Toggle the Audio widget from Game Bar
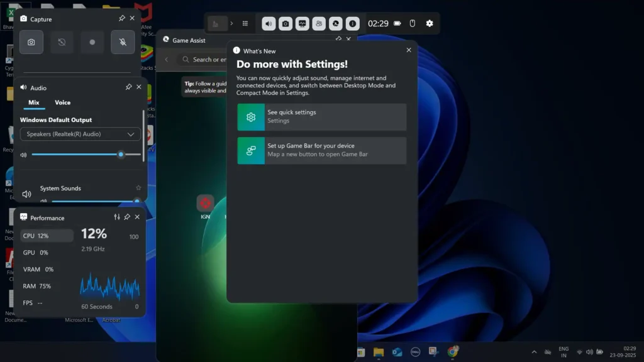The width and height of the screenshot is (644, 362). pos(269,23)
